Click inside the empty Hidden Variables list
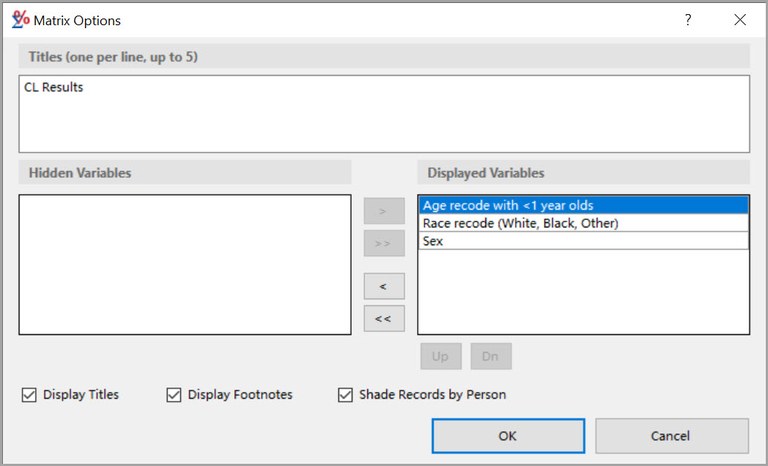Image resolution: width=768 pixels, height=466 pixels. coord(185,265)
